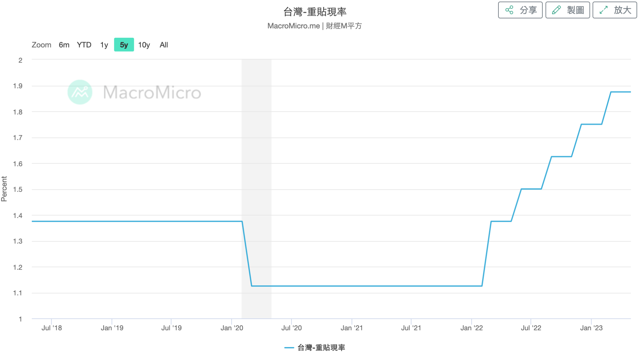Image resolution: width=644 pixels, height=358 pixels.
Task: Click the 分享 button label
Action: click(x=528, y=10)
